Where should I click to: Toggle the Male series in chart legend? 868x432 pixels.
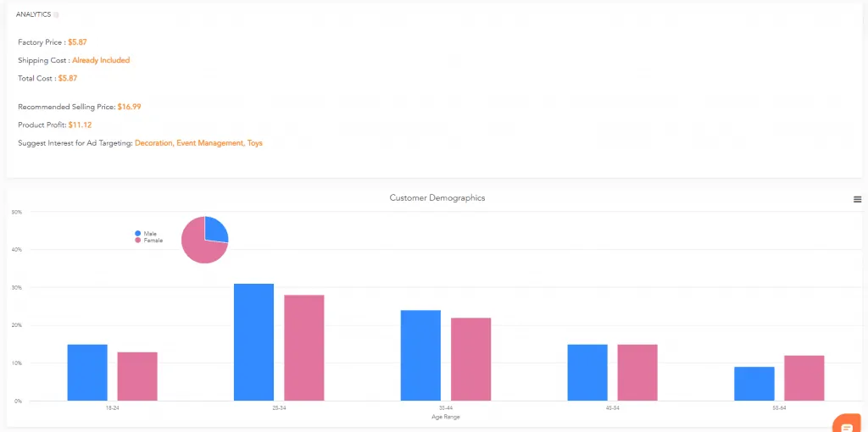[150, 233]
